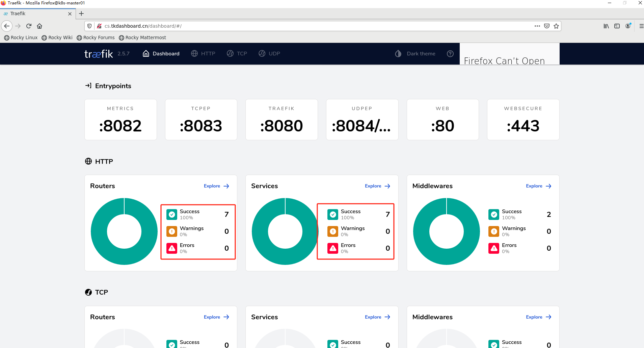Open the Rocky Forums bookmark
The height and width of the screenshot is (348, 644).
tap(96, 38)
